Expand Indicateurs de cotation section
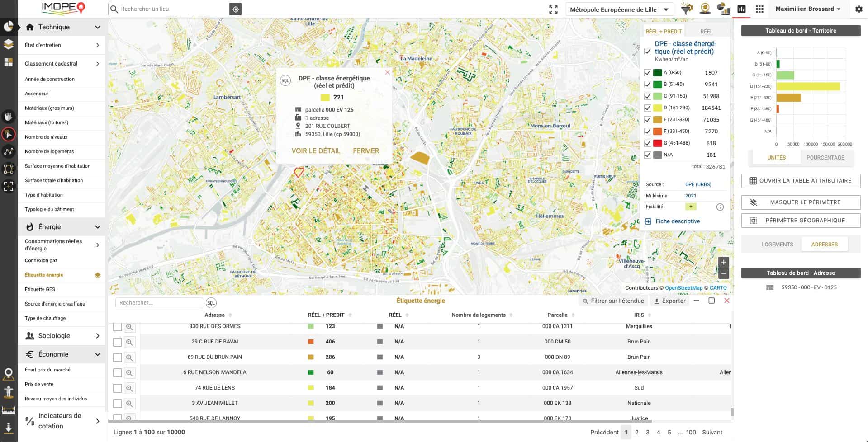The width and height of the screenshot is (868, 442). pos(62,421)
